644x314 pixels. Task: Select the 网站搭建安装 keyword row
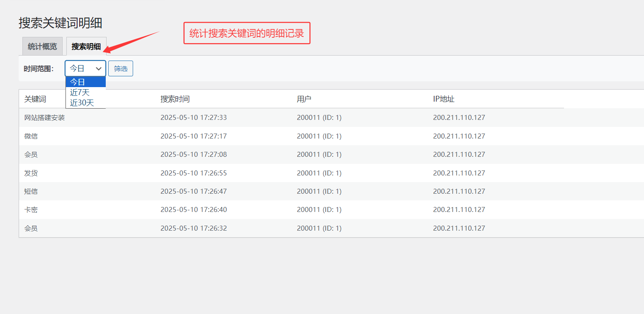click(45, 118)
